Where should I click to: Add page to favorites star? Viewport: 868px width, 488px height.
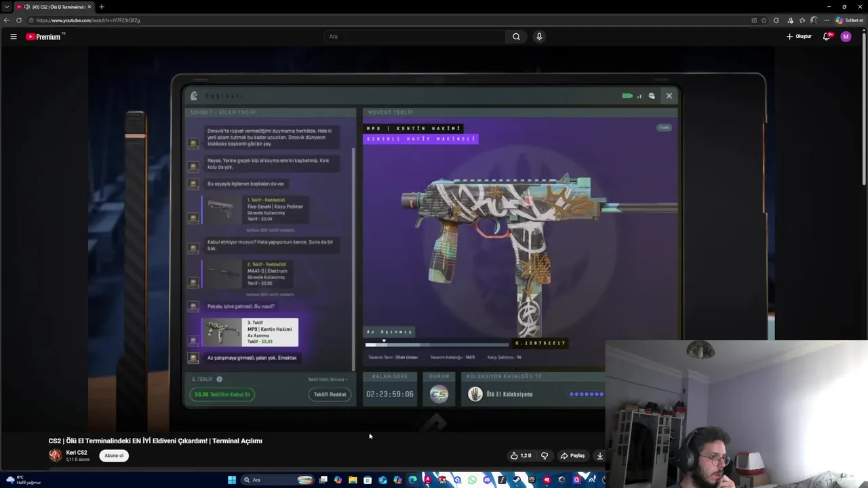pos(764,20)
